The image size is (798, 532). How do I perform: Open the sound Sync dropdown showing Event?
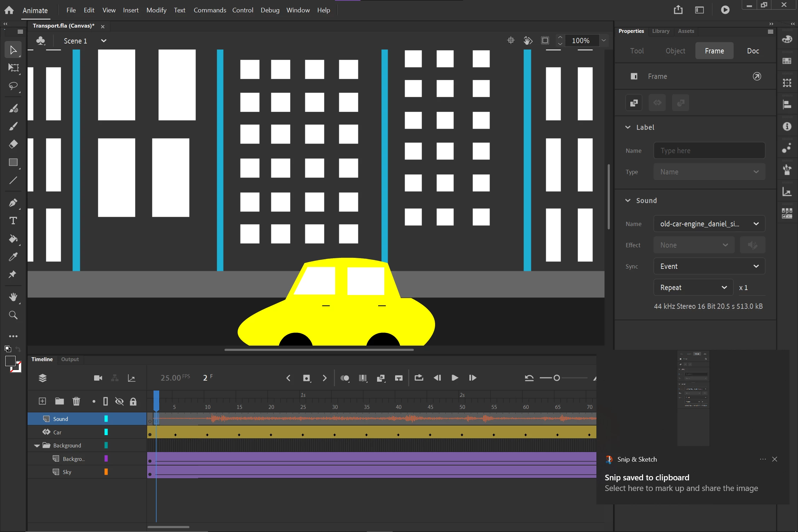tap(709, 266)
